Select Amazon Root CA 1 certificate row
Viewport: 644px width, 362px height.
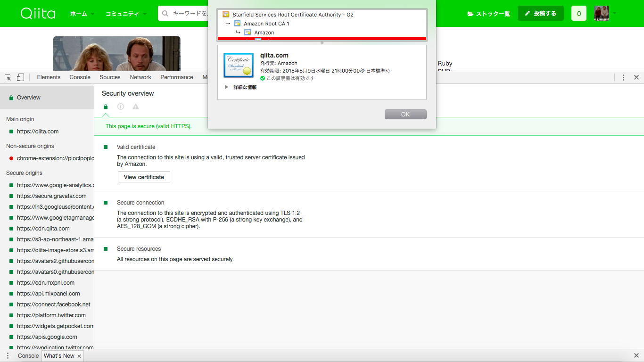click(x=322, y=24)
